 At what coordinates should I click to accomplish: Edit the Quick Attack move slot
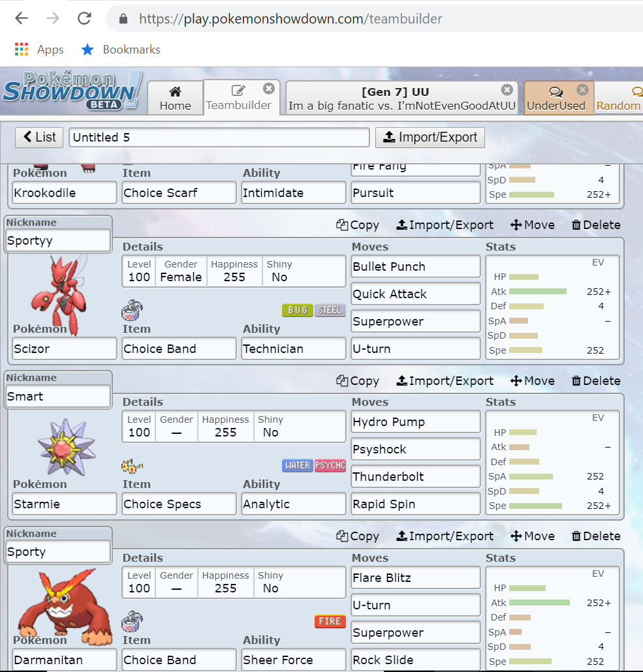click(x=416, y=294)
